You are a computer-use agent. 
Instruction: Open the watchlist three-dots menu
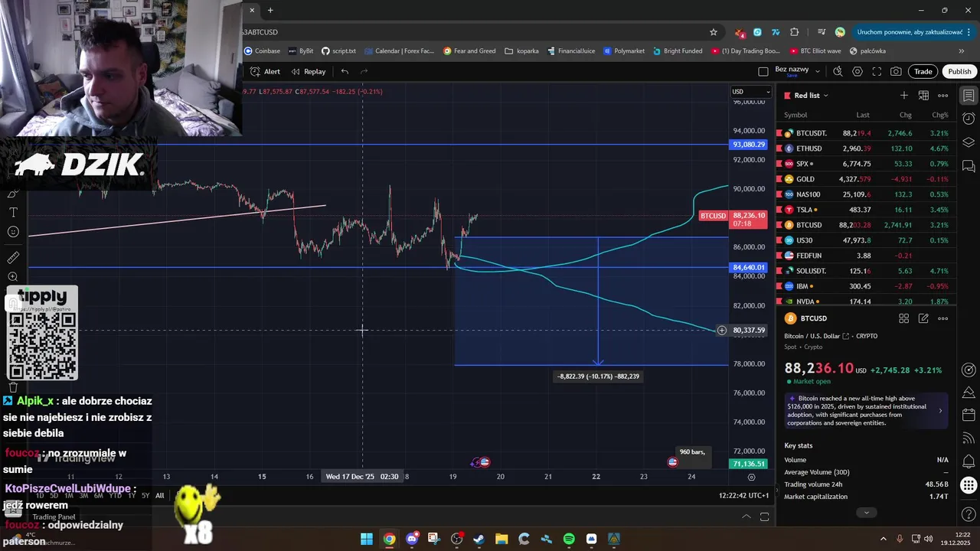click(x=943, y=96)
